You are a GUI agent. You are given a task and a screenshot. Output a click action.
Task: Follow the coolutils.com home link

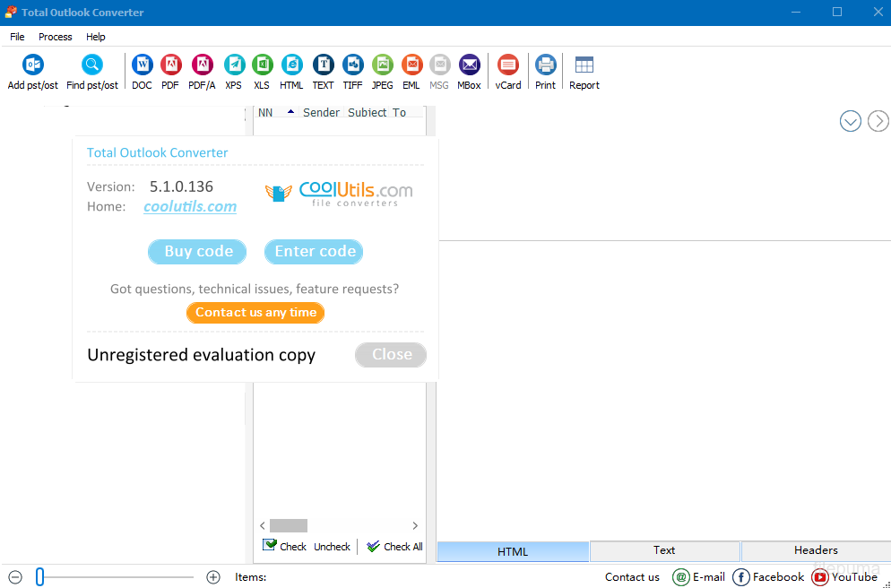(x=190, y=207)
